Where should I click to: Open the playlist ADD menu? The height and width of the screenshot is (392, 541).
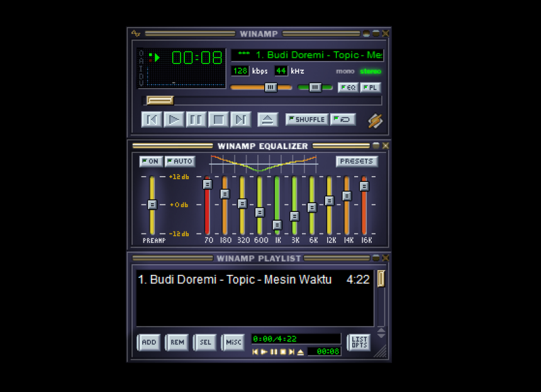coord(149,342)
